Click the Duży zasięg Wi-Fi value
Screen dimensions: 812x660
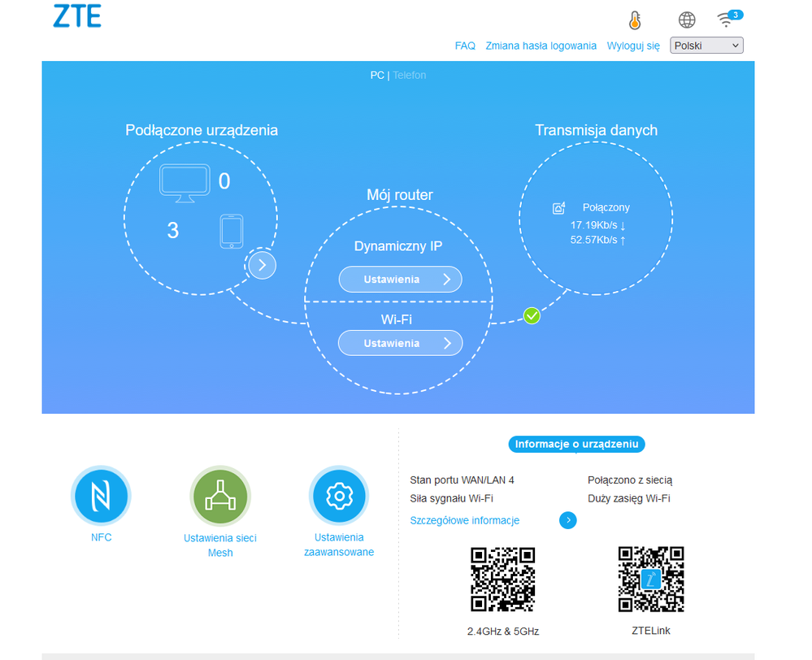pyautogui.click(x=628, y=498)
